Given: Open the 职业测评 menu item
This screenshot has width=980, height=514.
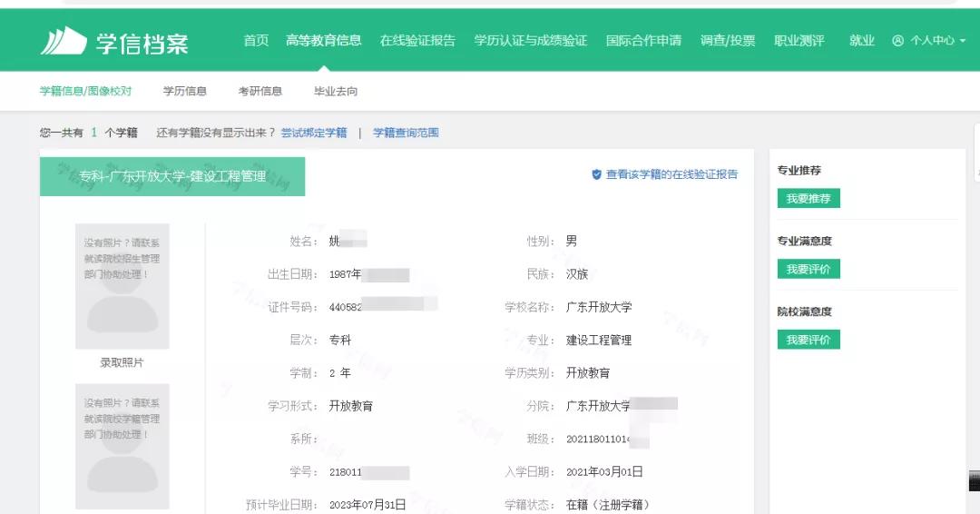Looking at the screenshot, I should click(799, 41).
